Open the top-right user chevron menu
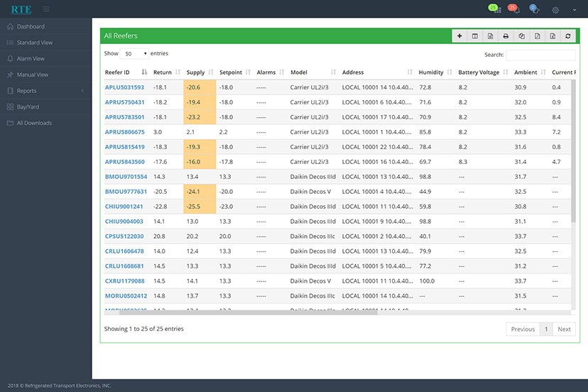Viewport: 588px width, 392px height. tap(575, 10)
